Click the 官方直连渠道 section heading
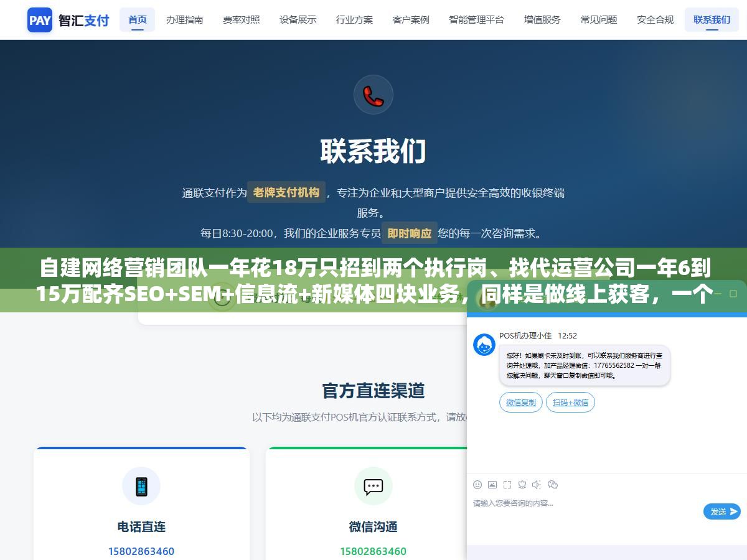747x560 pixels. [374, 391]
